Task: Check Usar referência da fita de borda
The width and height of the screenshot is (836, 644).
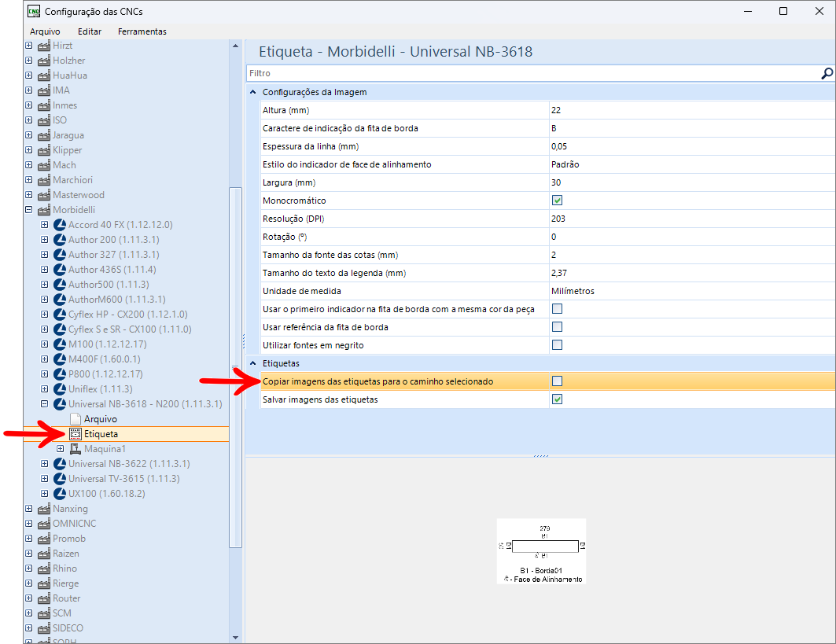Action: point(557,327)
